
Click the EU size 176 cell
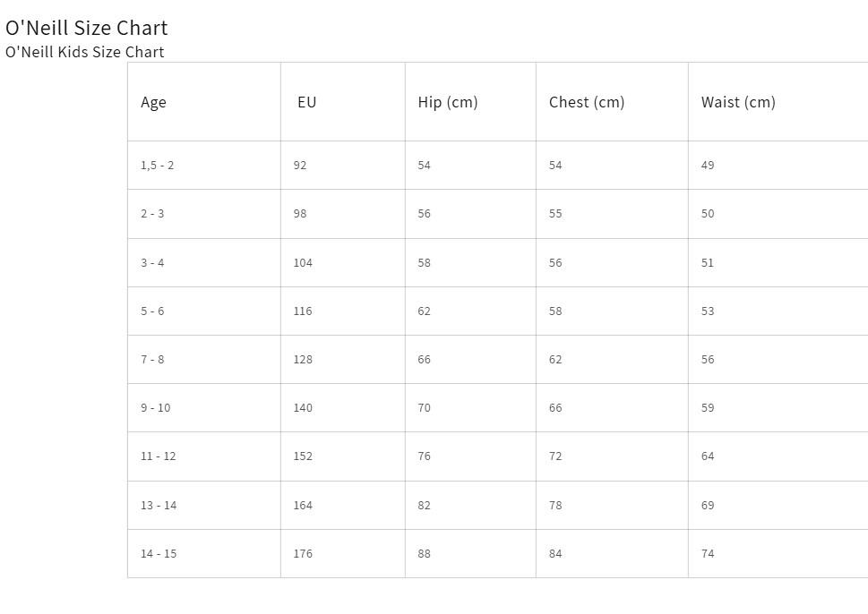click(x=343, y=554)
